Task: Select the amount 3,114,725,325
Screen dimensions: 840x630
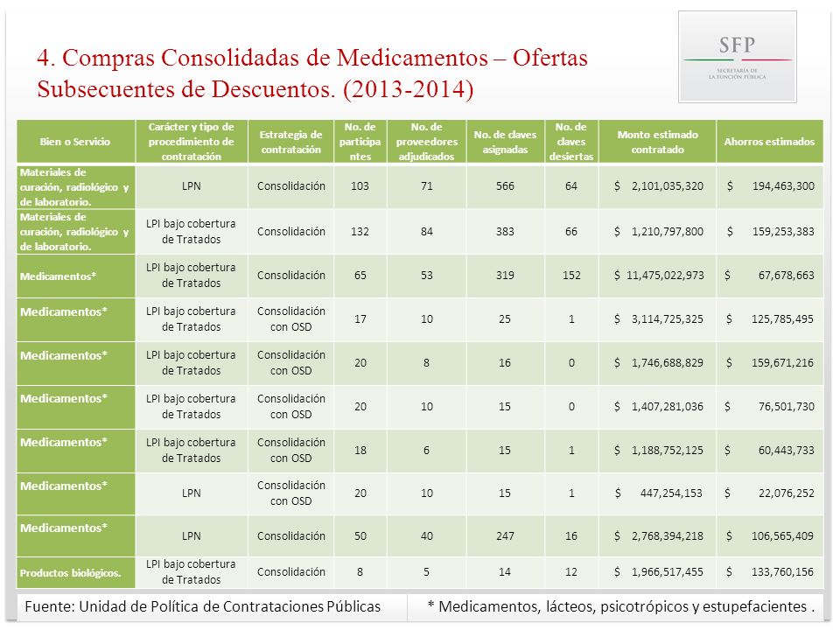Action: click(667, 319)
